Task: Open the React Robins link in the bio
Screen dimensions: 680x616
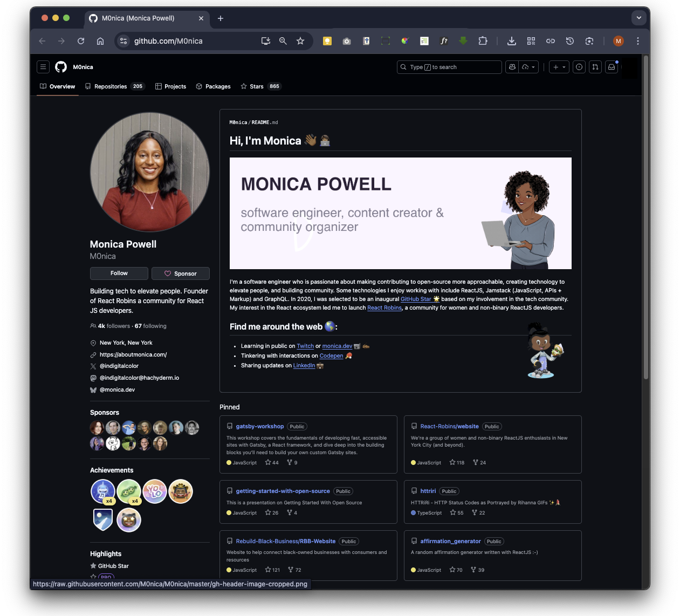Action: click(x=384, y=307)
